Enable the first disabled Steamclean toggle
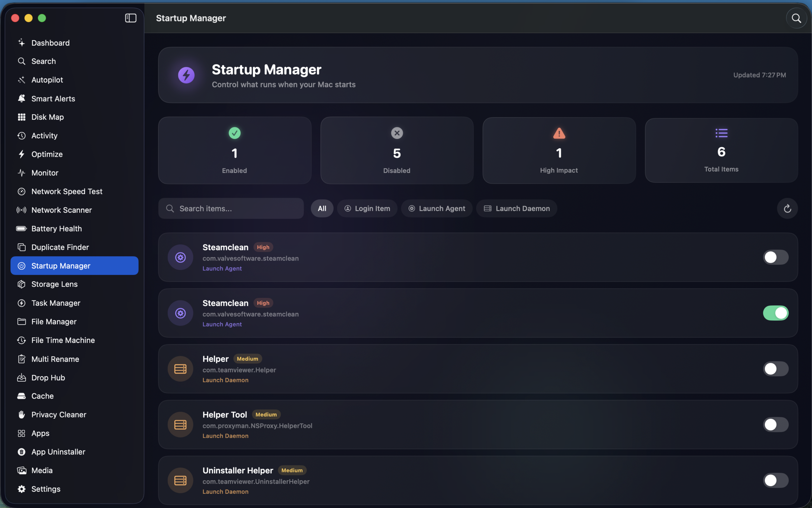This screenshot has height=508, width=812. coord(776,257)
